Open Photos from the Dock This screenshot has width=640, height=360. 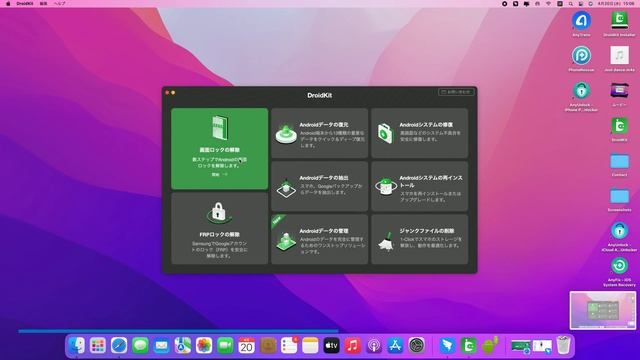point(204,346)
